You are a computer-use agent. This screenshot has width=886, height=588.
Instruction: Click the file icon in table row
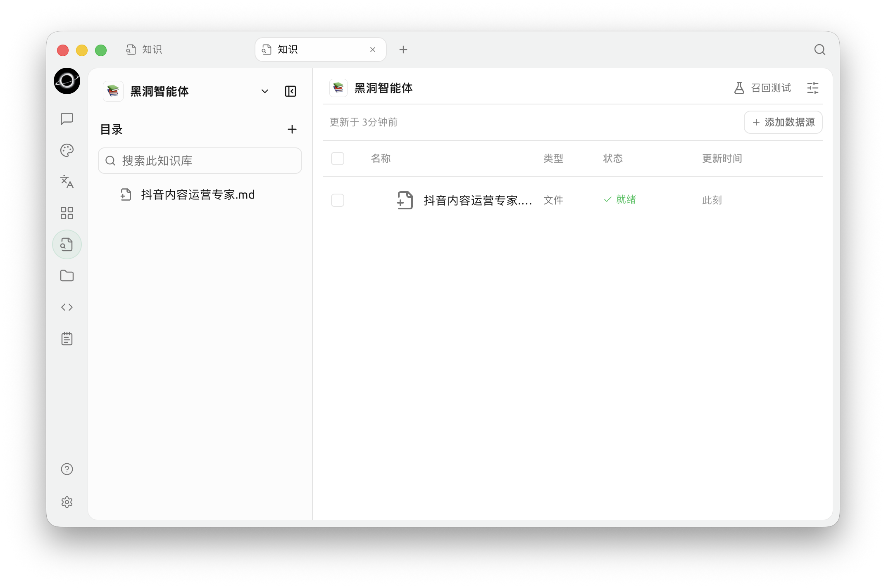[405, 200]
